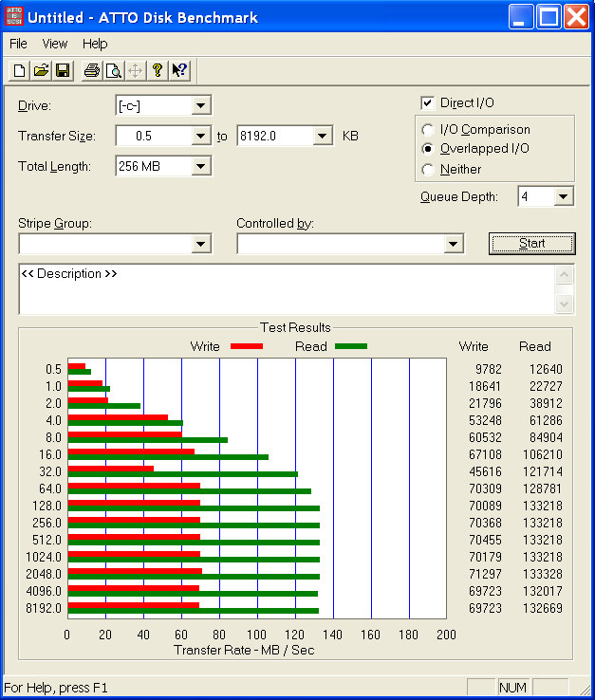This screenshot has width=595, height=700.
Task: Click the 0.5 transfer size row label
Action: 53,369
